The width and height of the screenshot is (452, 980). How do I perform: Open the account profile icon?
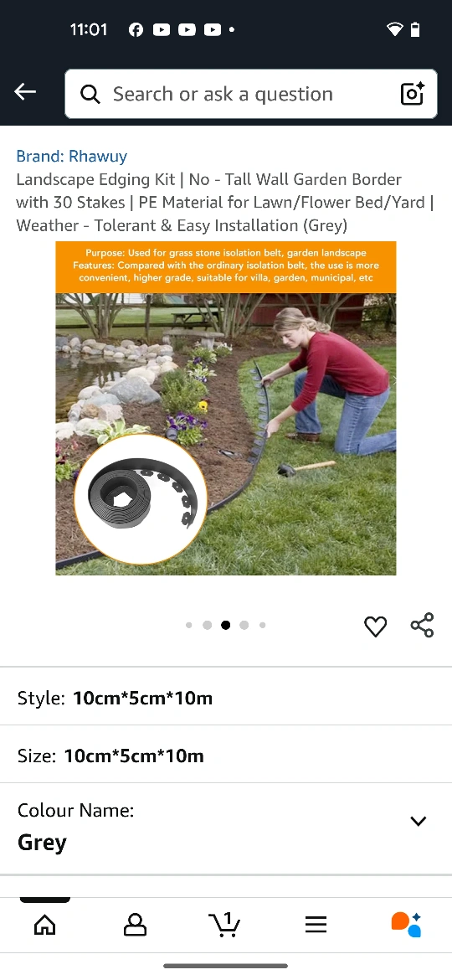pos(135,925)
